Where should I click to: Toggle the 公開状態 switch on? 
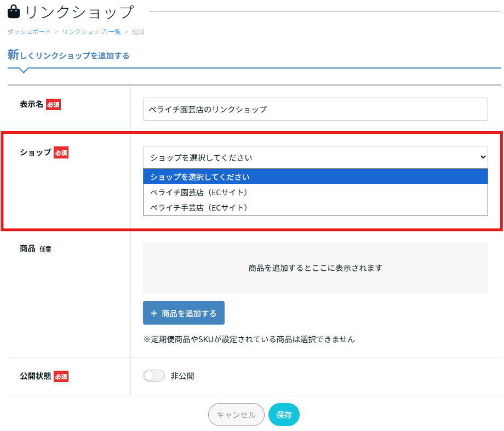pos(153,376)
